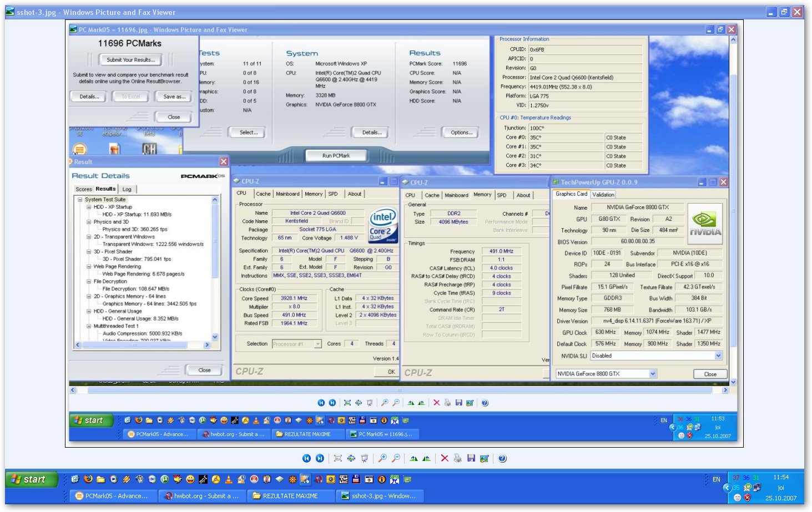Start slide show from outer viewer toolbar

tap(365, 458)
